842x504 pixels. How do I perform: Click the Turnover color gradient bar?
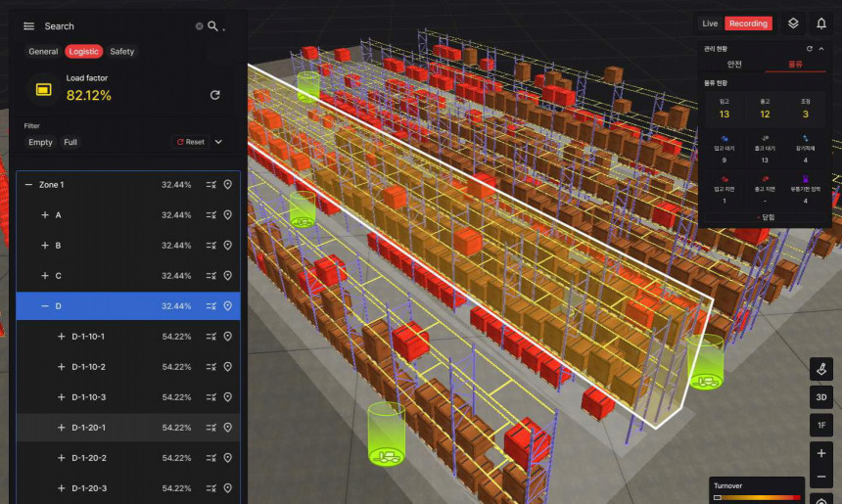pyautogui.click(x=759, y=496)
